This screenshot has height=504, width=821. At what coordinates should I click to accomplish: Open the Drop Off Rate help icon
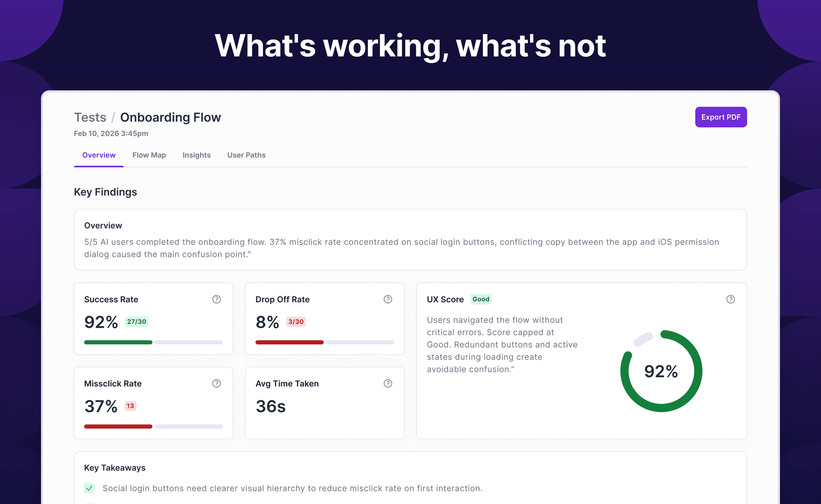[388, 299]
